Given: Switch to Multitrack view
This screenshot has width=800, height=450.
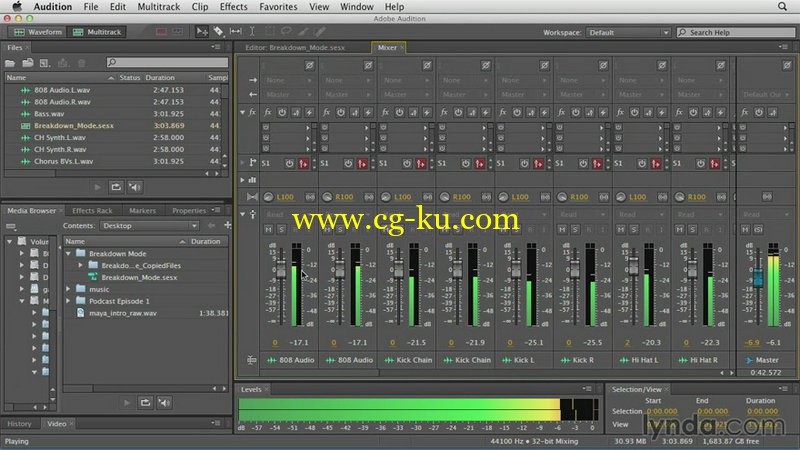Looking at the screenshot, I should click(x=97, y=32).
